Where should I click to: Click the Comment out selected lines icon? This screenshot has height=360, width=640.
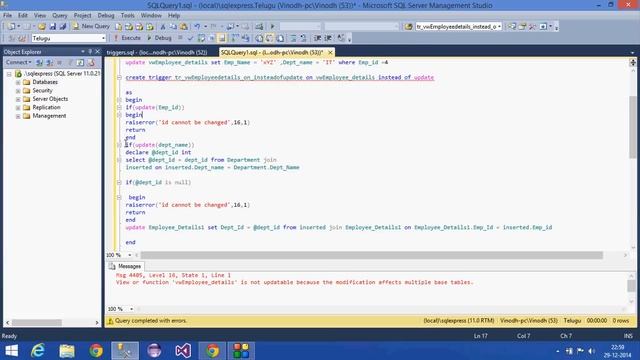(x=293, y=38)
